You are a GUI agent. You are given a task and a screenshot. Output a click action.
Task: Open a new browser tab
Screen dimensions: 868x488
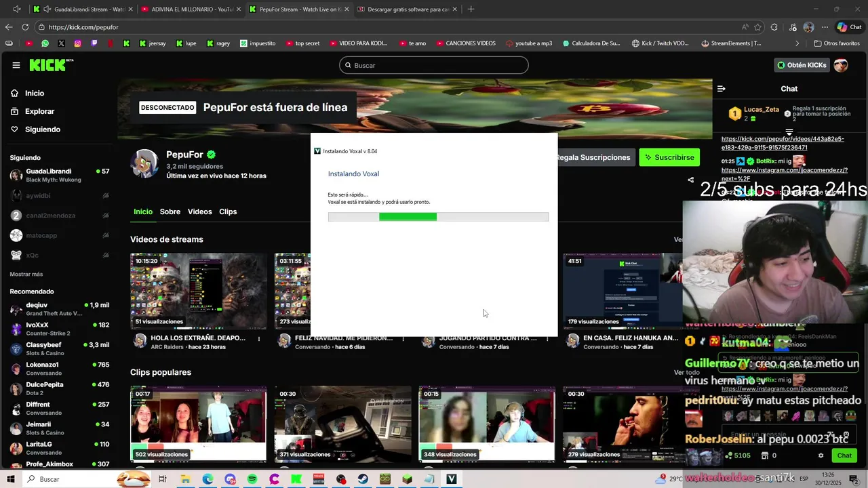tap(471, 9)
